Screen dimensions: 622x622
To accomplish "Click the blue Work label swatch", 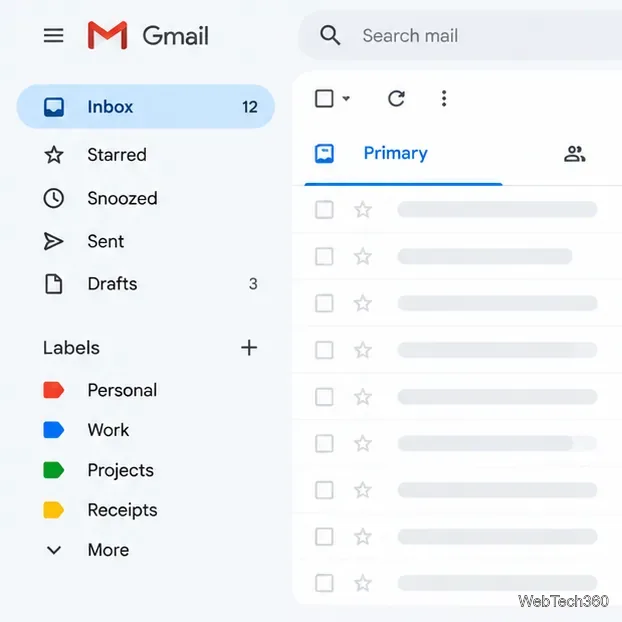I will [x=53, y=430].
